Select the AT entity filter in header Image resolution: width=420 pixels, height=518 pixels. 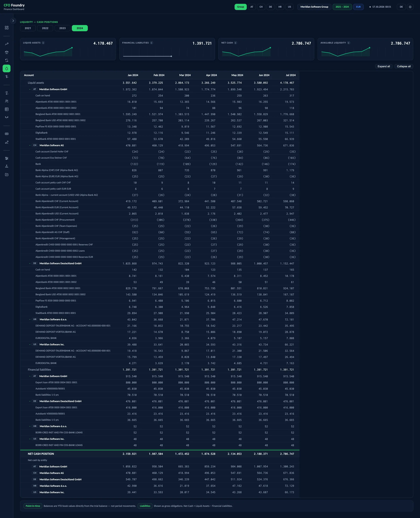pyautogui.click(x=252, y=7)
